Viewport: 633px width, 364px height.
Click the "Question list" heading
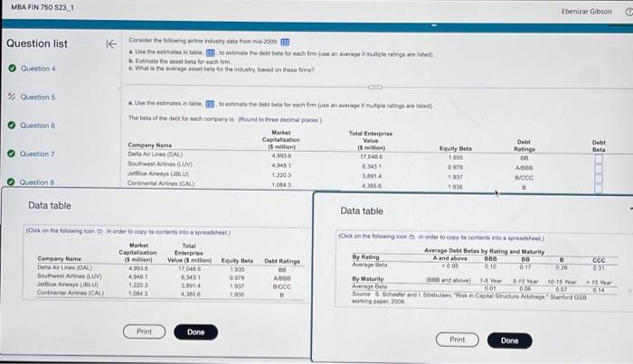coord(37,43)
